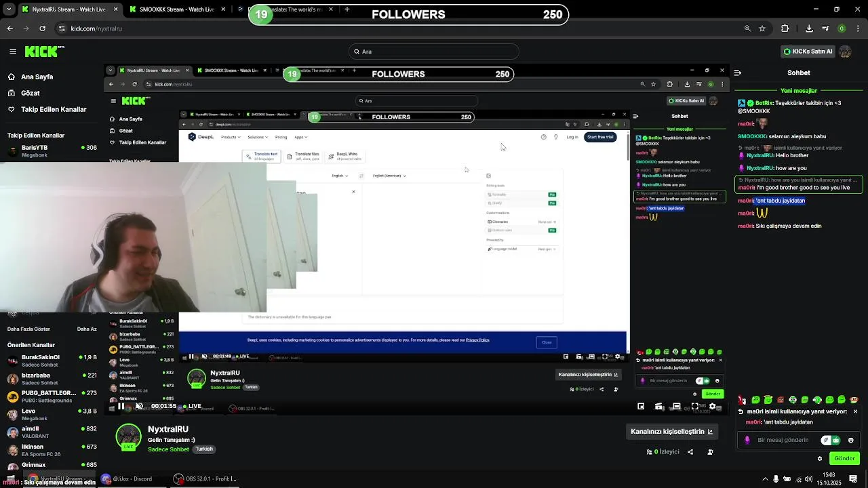Open the Solutions dropdown on streamed DeepL page
Screen dimensions: 868x488
tap(257, 137)
